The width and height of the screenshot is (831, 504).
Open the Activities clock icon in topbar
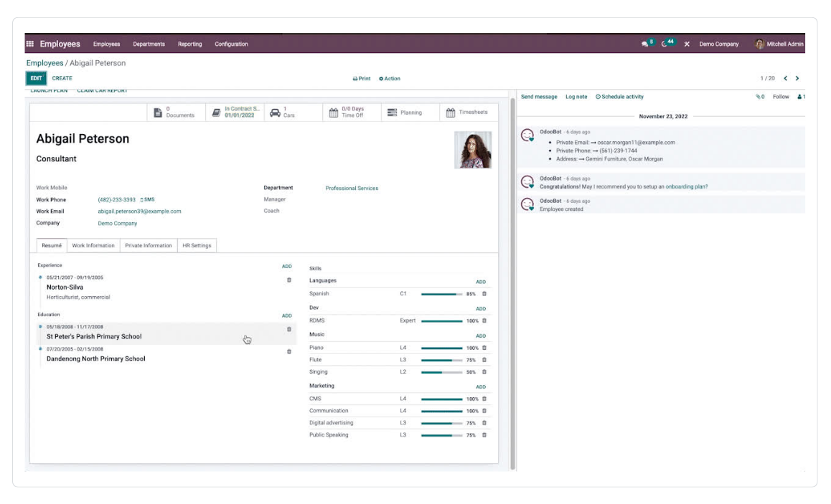[x=664, y=44]
